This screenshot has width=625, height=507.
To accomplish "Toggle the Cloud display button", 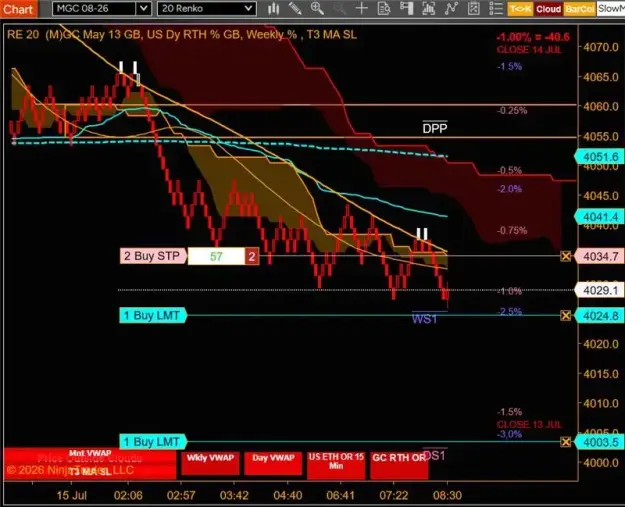I will pos(548,9).
